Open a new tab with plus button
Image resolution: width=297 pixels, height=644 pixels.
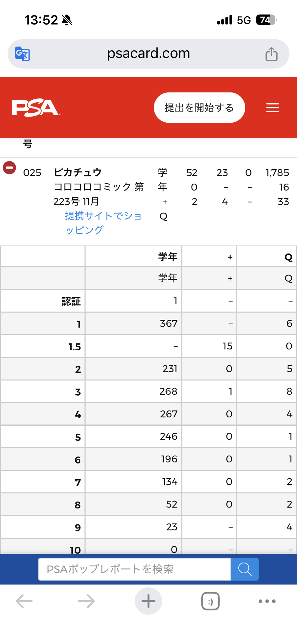148,601
